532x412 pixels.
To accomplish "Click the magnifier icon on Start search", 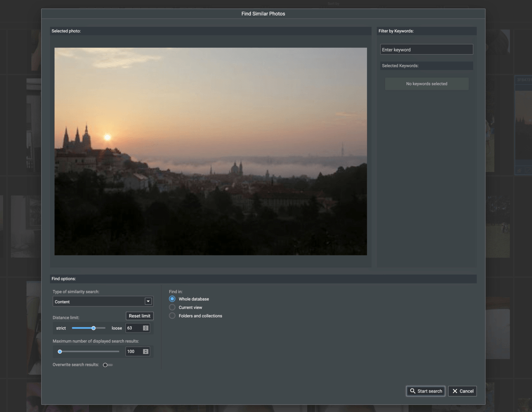I will 413,391.
